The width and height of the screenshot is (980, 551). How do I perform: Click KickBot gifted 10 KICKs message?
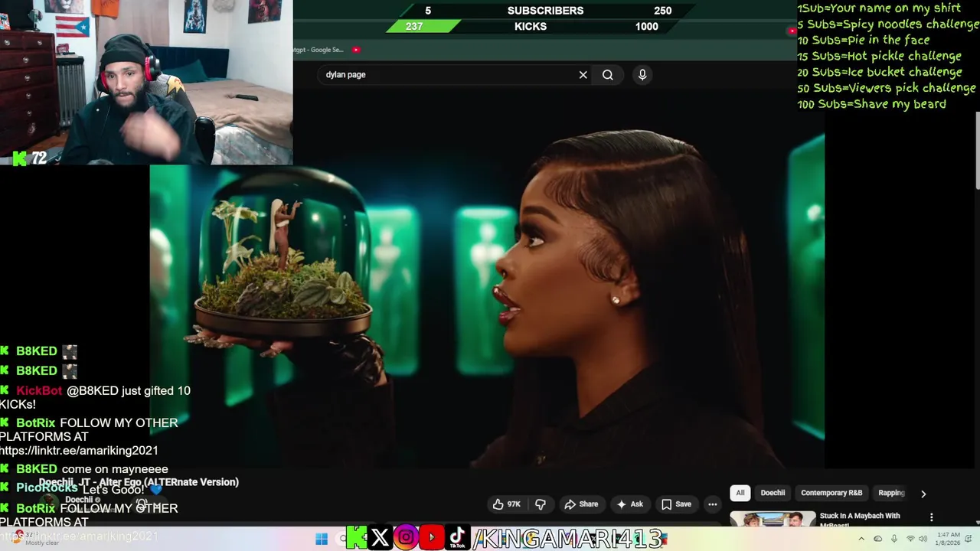coord(95,397)
